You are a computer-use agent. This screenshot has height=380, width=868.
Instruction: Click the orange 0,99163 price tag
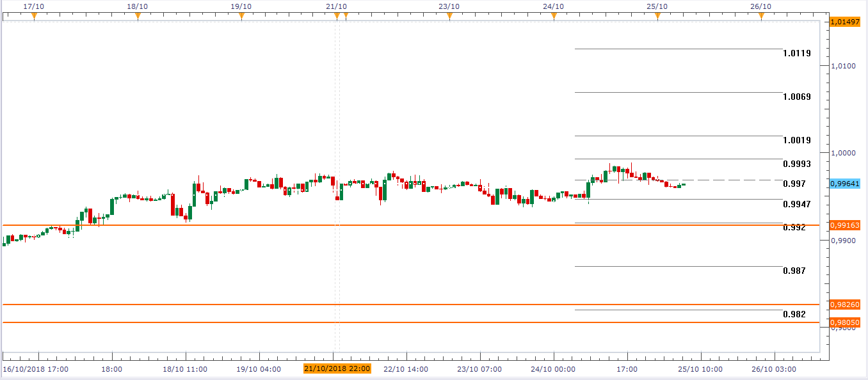[844, 225]
